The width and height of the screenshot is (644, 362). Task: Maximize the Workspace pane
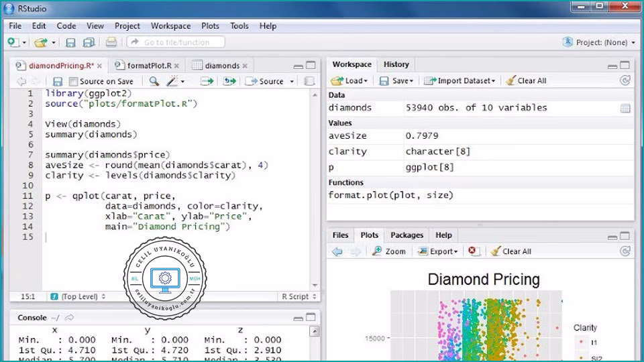625,65
